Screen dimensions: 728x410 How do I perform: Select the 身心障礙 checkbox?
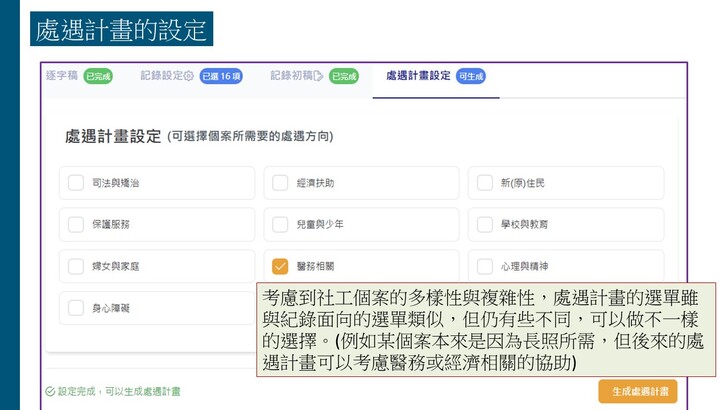pyautogui.click(x=76, y=307)
